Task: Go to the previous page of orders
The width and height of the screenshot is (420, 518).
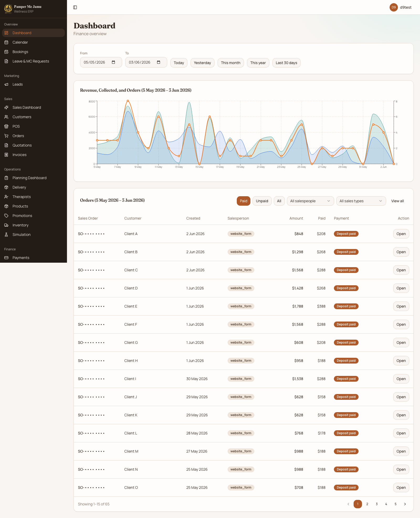Action: (348, 504)
